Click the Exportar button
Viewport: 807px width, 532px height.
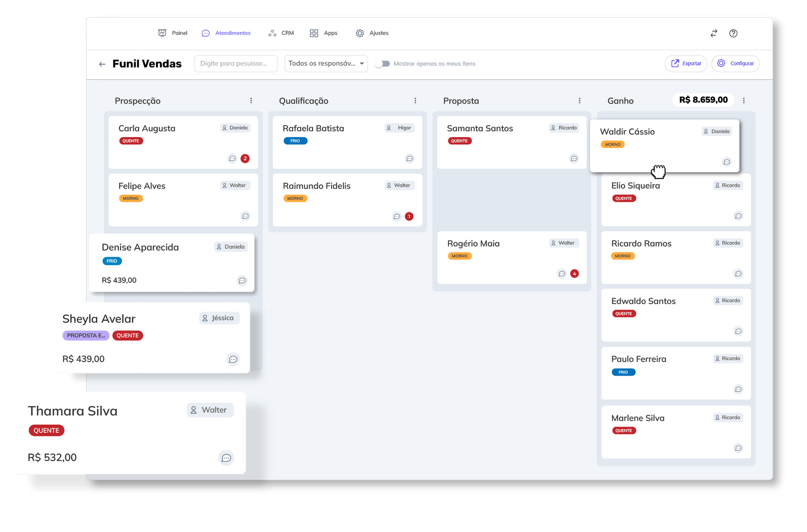[686, 64]
